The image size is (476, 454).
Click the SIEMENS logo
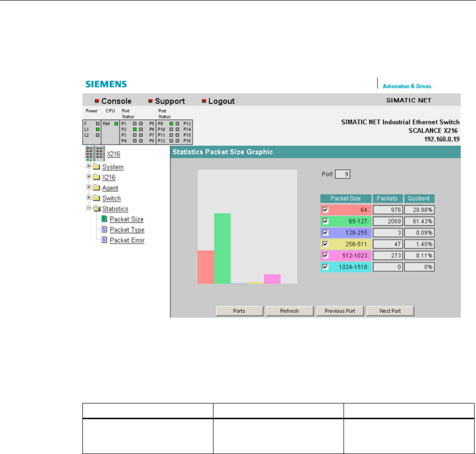(106, 84)
